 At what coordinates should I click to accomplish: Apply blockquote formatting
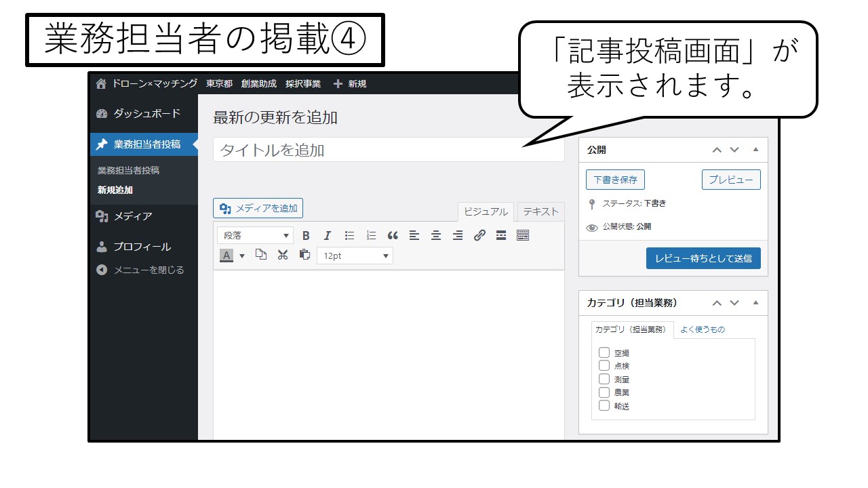pyautogui.click(x=393, y=235)
